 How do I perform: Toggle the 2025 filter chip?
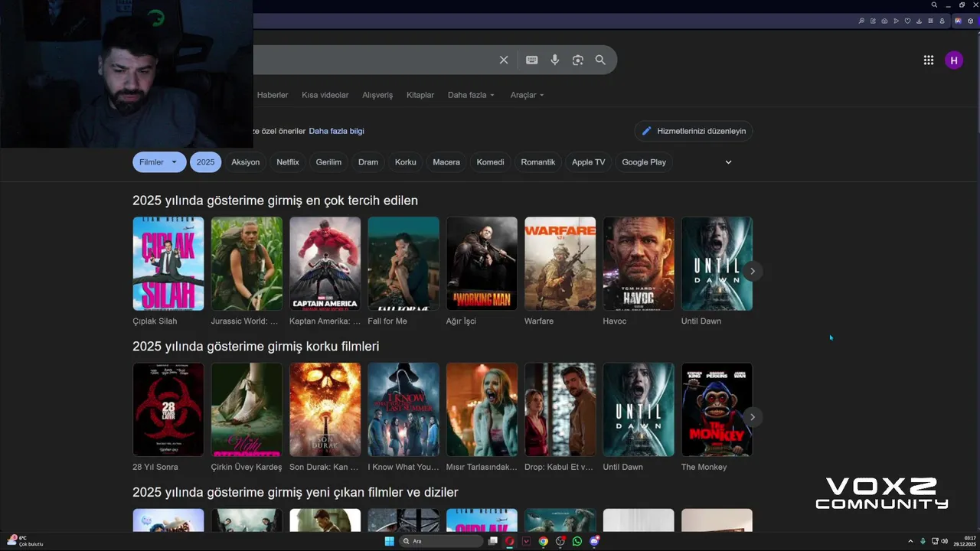click(205, 162)
